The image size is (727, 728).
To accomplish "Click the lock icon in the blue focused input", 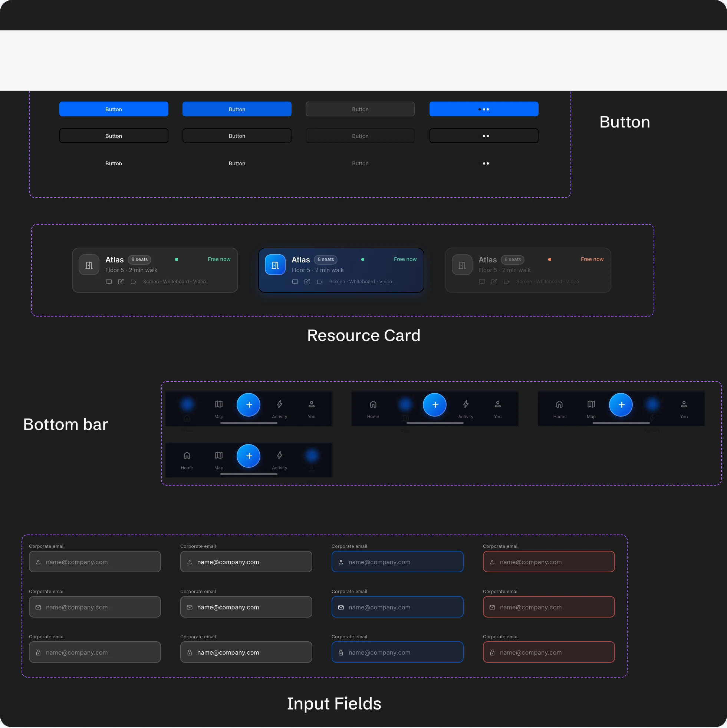I will pos(341,653).
